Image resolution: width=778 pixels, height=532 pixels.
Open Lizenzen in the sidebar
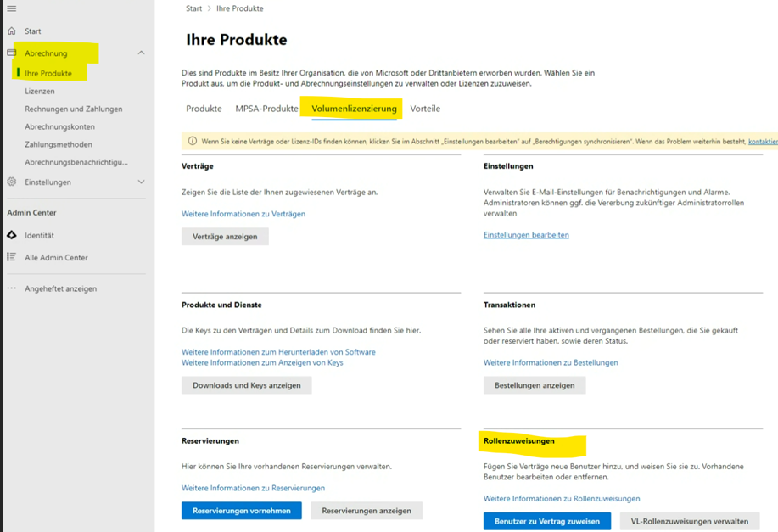point(40,91)
